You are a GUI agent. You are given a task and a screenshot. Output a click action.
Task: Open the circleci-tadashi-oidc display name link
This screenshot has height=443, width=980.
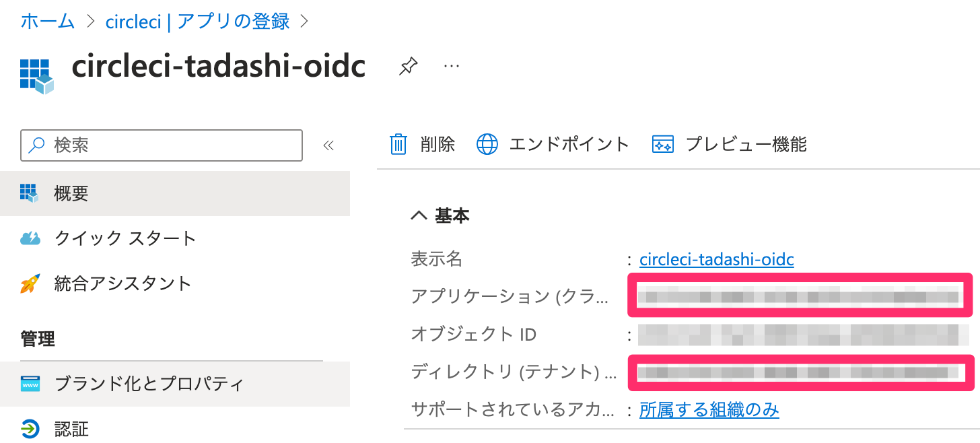click(x=716, y=259)
